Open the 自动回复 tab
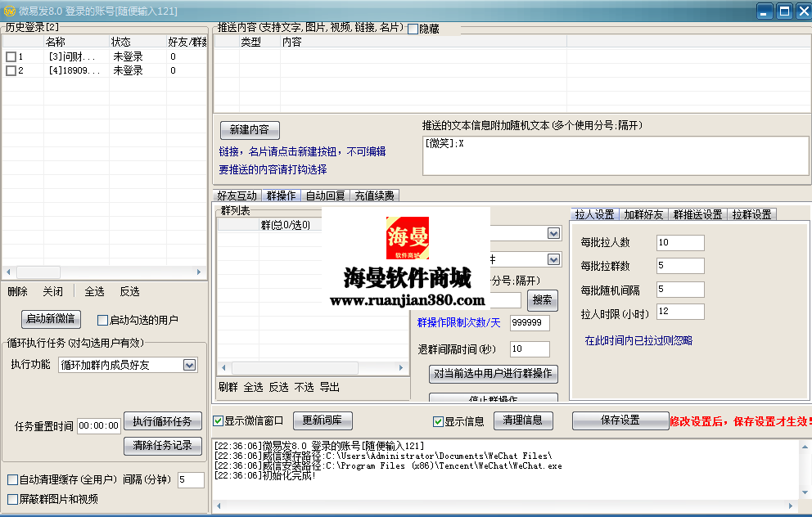The width and height of the screenshot is (812, 517). tap(325, 196)
